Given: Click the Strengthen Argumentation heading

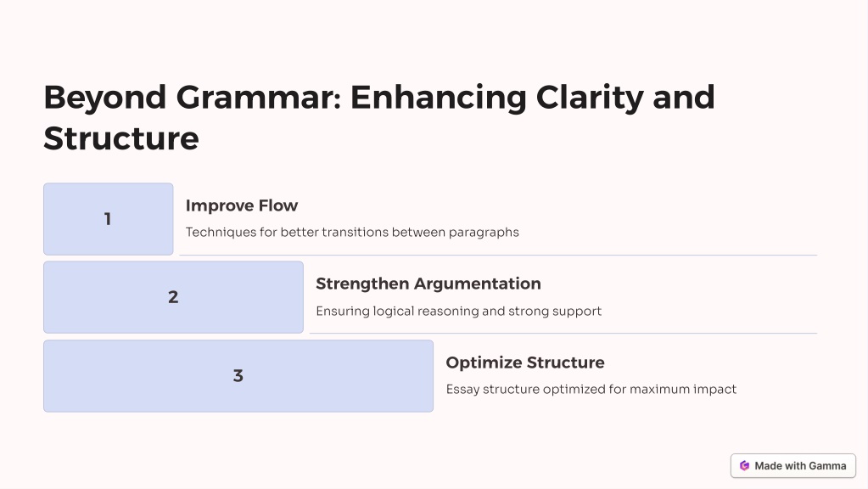Looking at the screenshot, I should (428, 284).
